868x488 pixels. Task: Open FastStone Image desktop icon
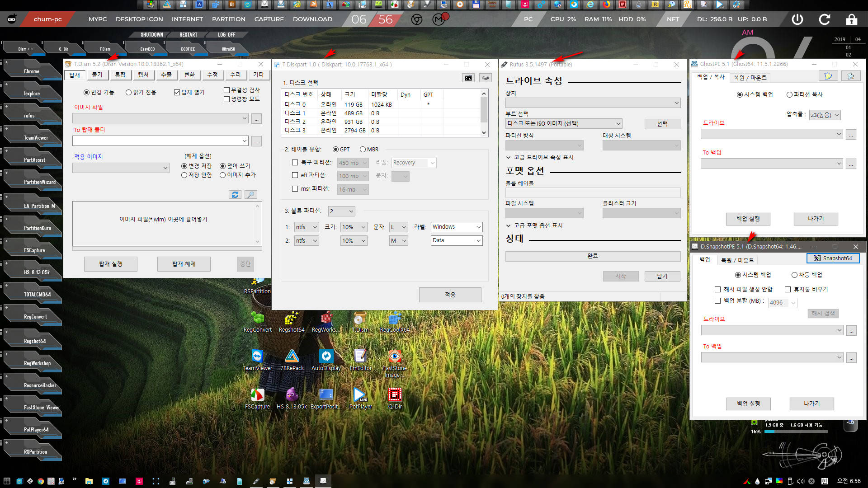coord(395,363)
